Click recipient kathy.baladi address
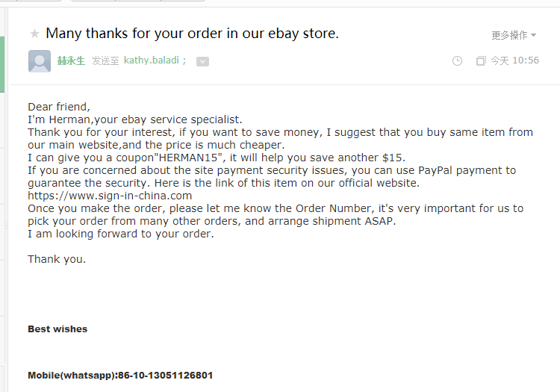Image resolution: width=560 pixels, height=392 pixels. click(x=152, y=60)
